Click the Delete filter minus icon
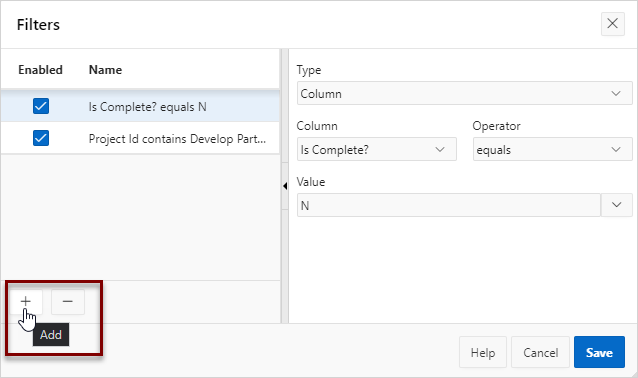 tap(68, 302)
